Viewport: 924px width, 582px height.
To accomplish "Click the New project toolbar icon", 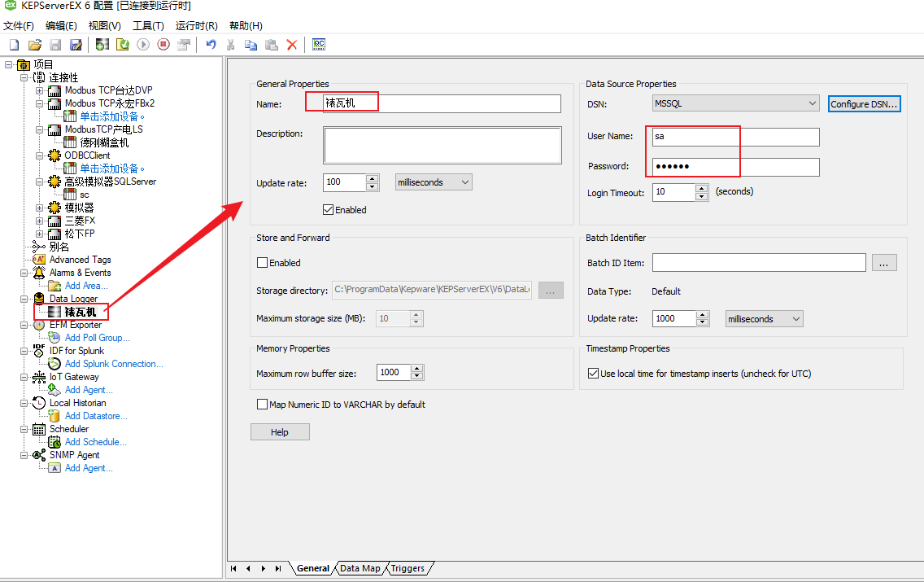I will point(14,45).
